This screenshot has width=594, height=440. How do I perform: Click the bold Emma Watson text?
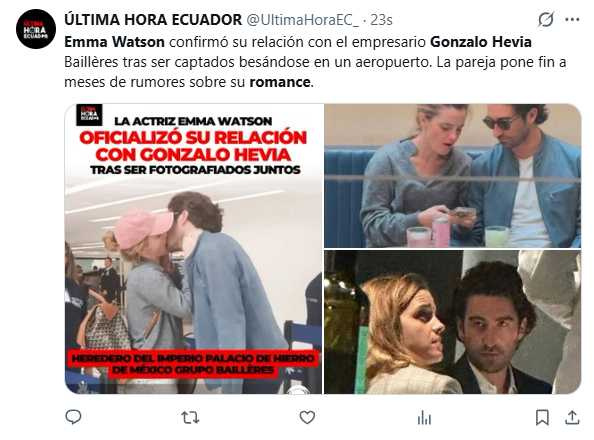114,42
